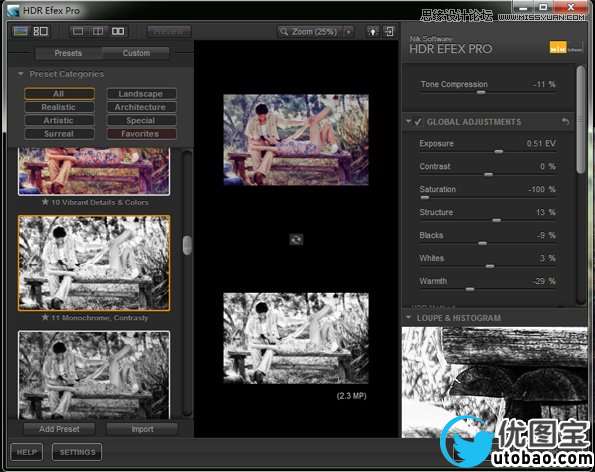Image resolution: width=595 pixels, height=472 pixels.
Task: Click the monochrome result preview image
Action: (296, 338)
